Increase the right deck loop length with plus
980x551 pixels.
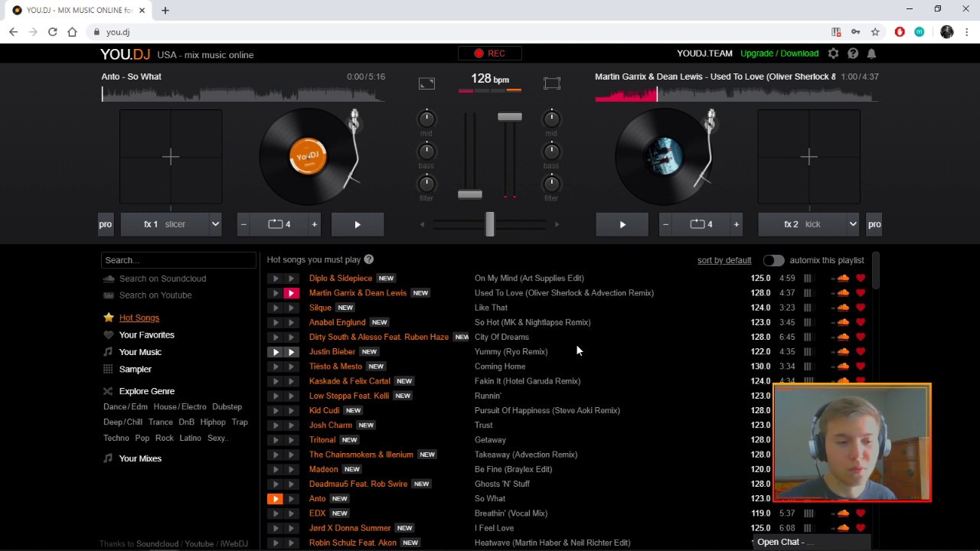tap(736, 224)
